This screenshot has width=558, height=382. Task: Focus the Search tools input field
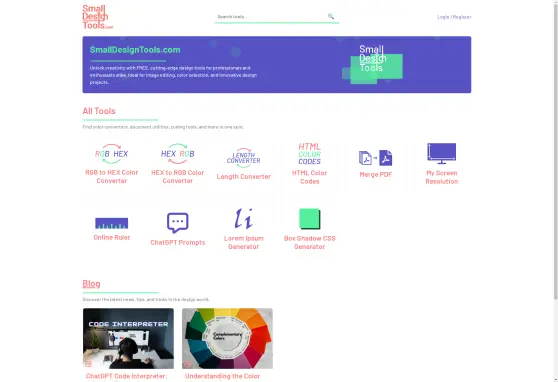272,17
